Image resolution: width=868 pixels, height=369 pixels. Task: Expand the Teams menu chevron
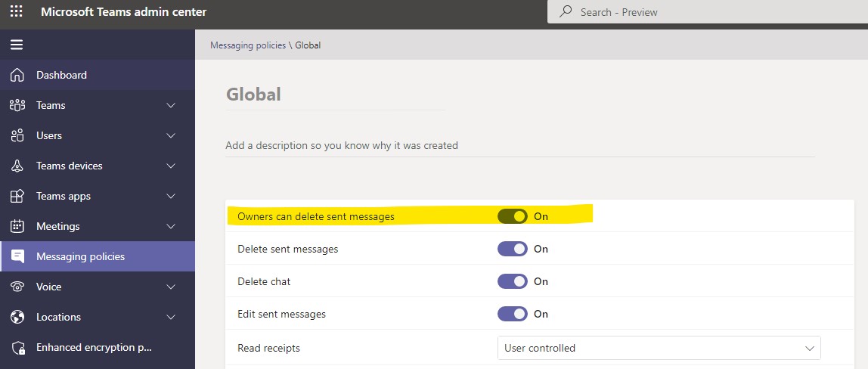click(x=171, y=105)
